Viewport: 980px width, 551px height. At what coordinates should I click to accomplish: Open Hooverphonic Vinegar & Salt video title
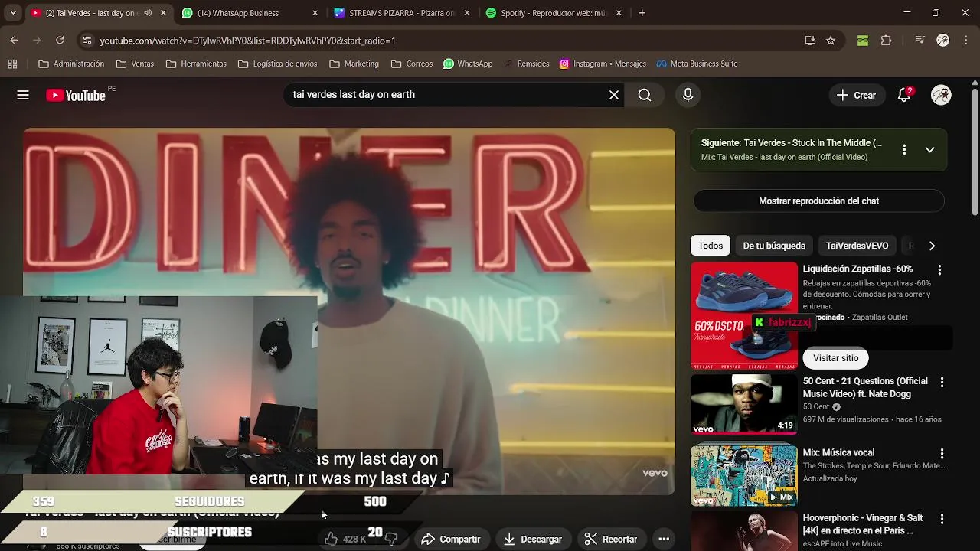point(863,524)
